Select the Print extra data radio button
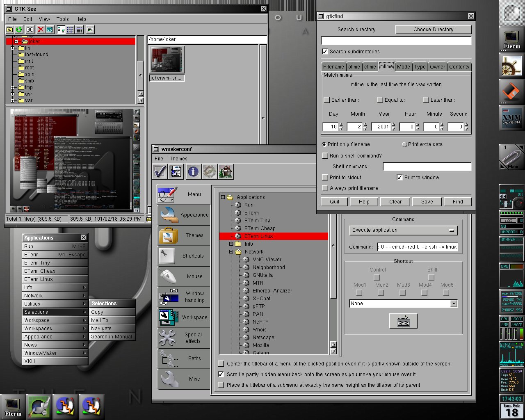Viewport: 525px width, 420px height. pyautogui.click(x=404, y=144)
